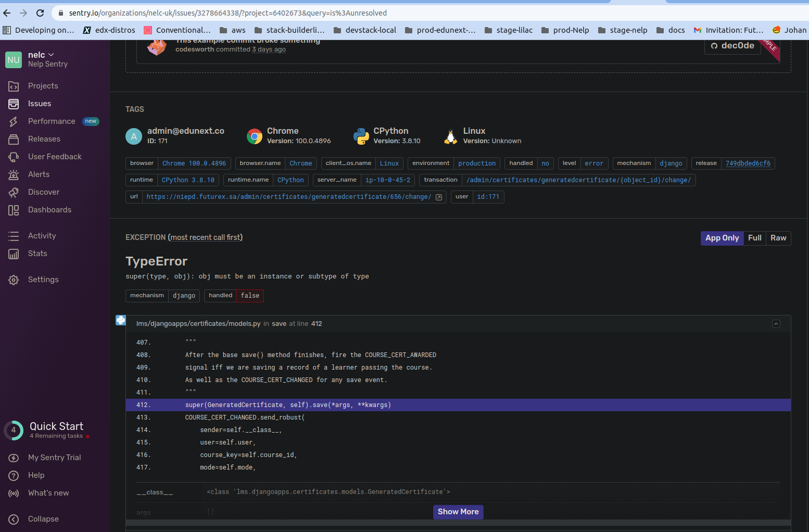This screenshot has width=809, height=532.
Task: Collapse the models.py stack frame
Action: point(776,324)
